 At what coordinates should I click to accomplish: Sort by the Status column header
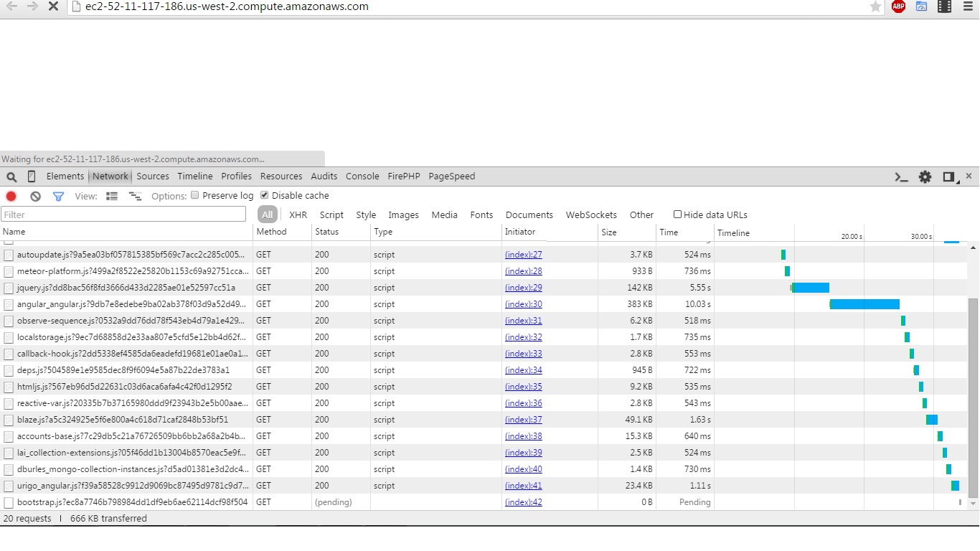click(x=341, y=232)
